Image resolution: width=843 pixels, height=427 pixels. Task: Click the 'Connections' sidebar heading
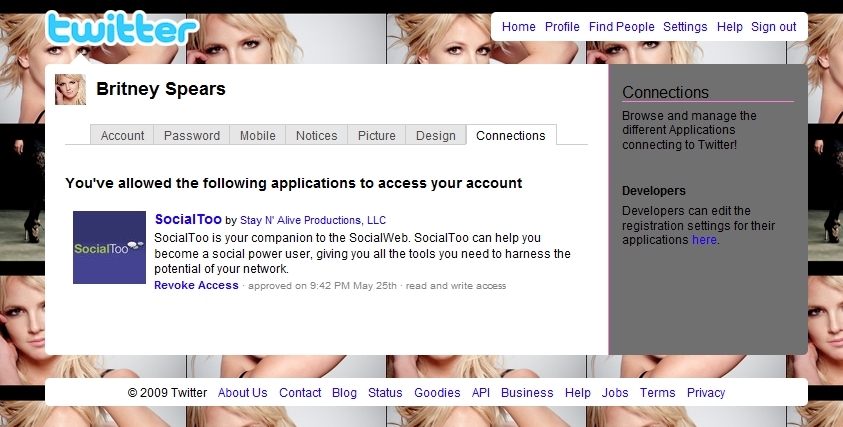tap(666, 92)
